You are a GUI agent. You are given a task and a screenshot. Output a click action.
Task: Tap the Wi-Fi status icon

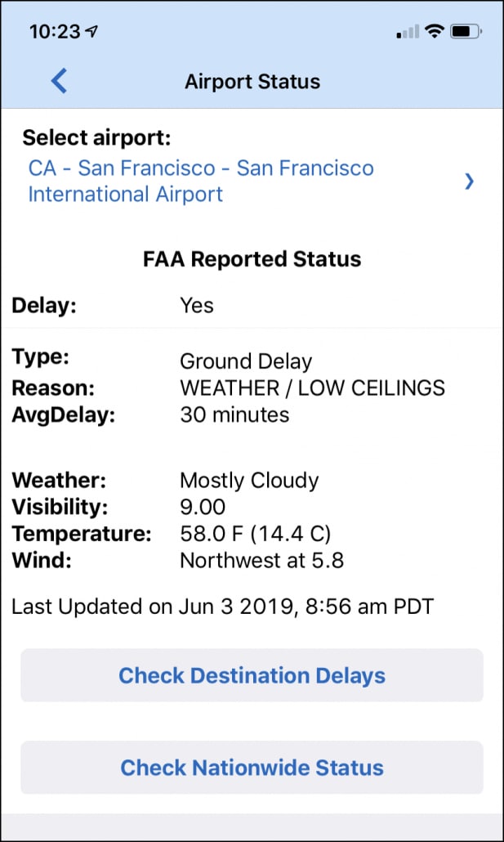434,32
